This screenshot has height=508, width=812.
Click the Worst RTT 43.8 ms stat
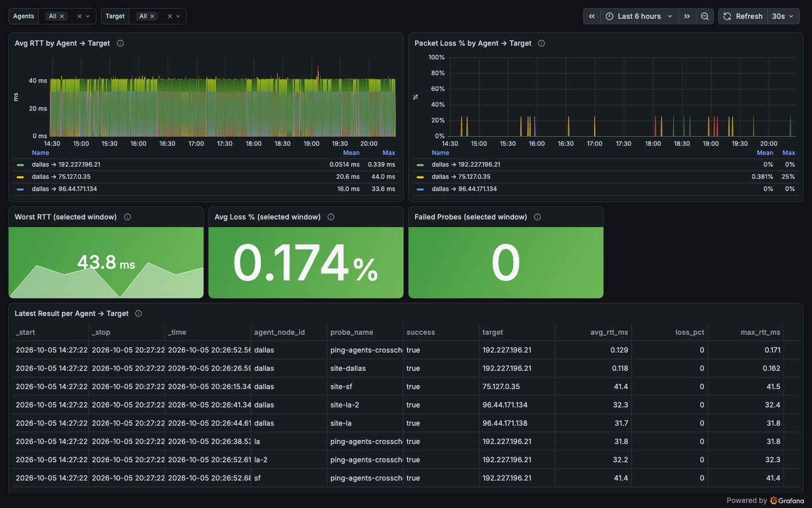point(106,263)
